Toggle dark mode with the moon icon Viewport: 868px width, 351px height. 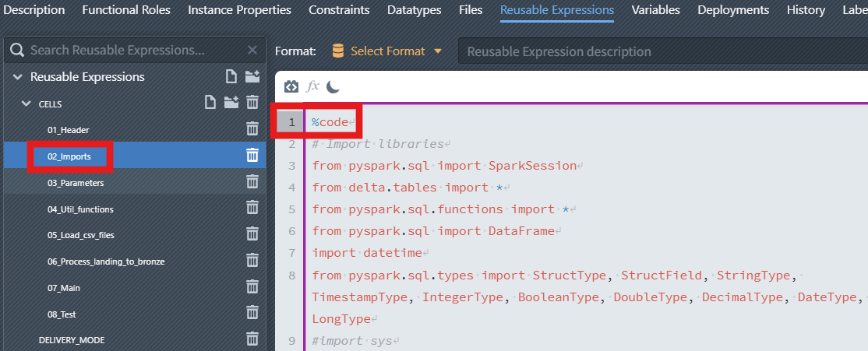(333, 86)
